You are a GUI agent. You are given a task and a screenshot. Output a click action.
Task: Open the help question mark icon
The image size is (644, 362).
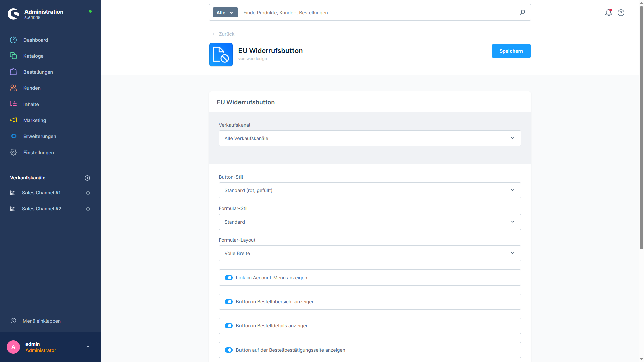pos(621,13)
